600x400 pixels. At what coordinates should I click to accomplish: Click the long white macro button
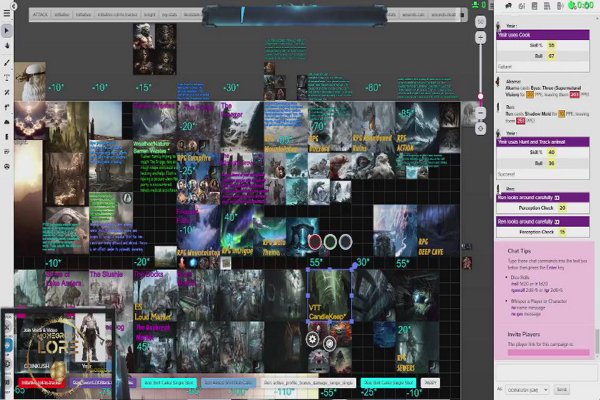pos(308,383)
